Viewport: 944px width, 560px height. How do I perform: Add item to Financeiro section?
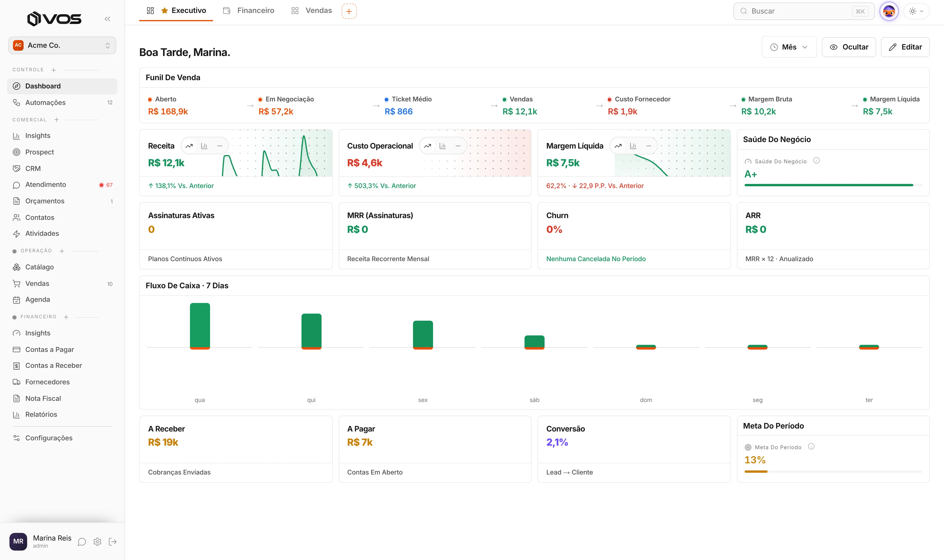(66, 317)
